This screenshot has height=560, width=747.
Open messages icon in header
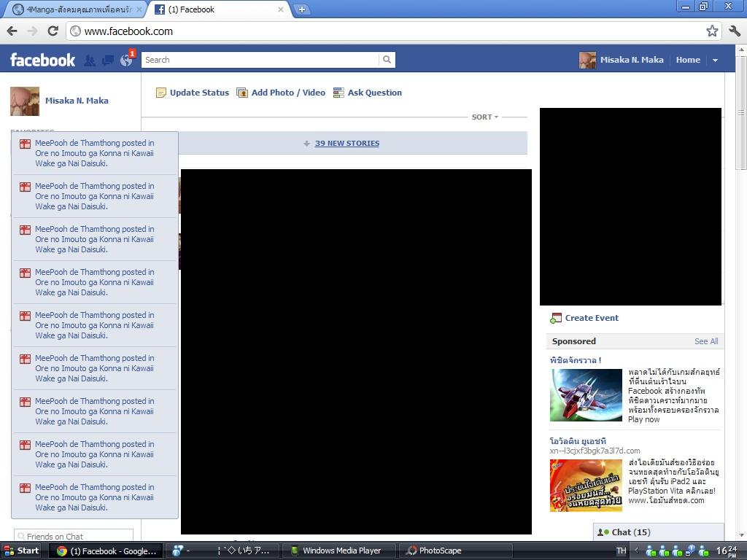pyautogui.click(x=108, y=61)
